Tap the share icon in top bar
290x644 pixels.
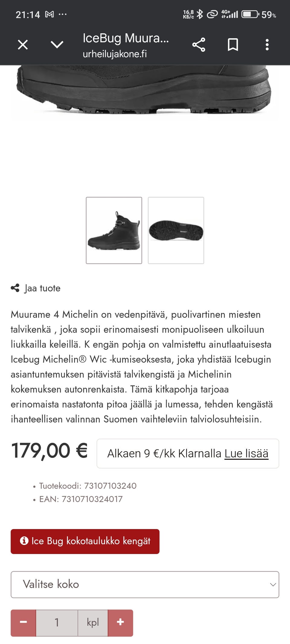(199, 45)
